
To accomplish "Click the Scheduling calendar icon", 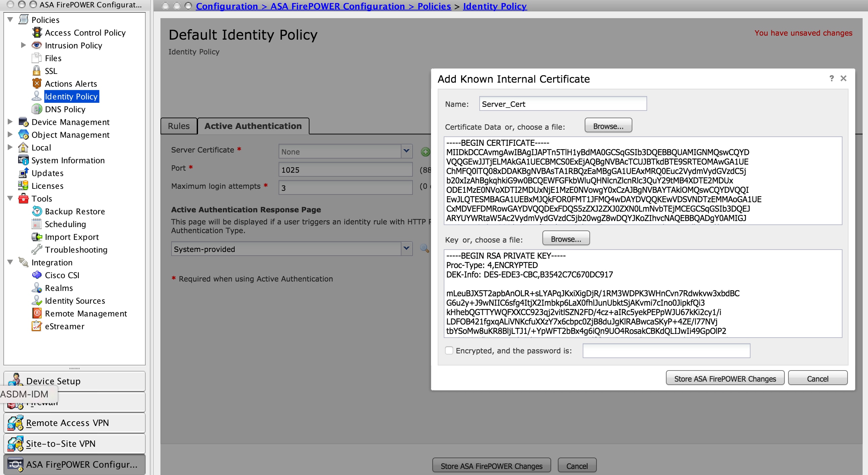I will pyautogui.click(x=37, y=224).
